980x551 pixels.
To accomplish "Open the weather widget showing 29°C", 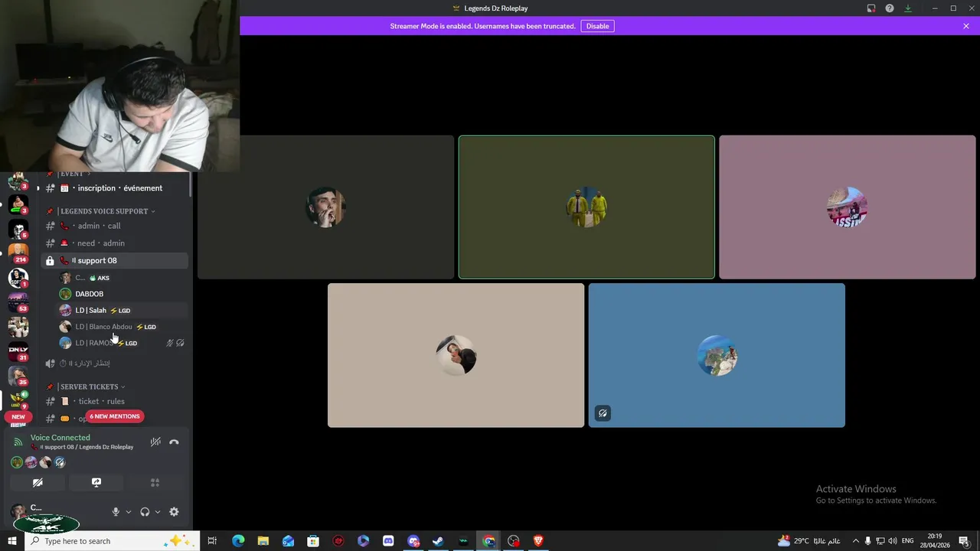I will click(x=809, y=541).
